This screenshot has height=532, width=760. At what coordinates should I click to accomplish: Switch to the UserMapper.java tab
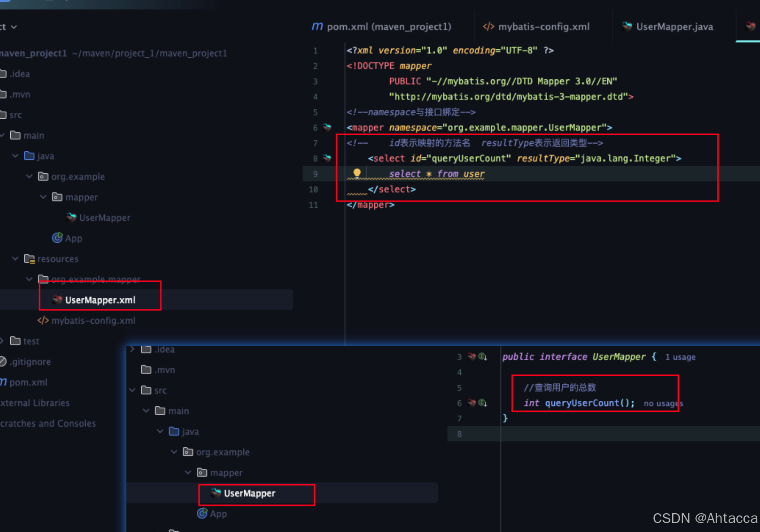[x=668, y=27]
